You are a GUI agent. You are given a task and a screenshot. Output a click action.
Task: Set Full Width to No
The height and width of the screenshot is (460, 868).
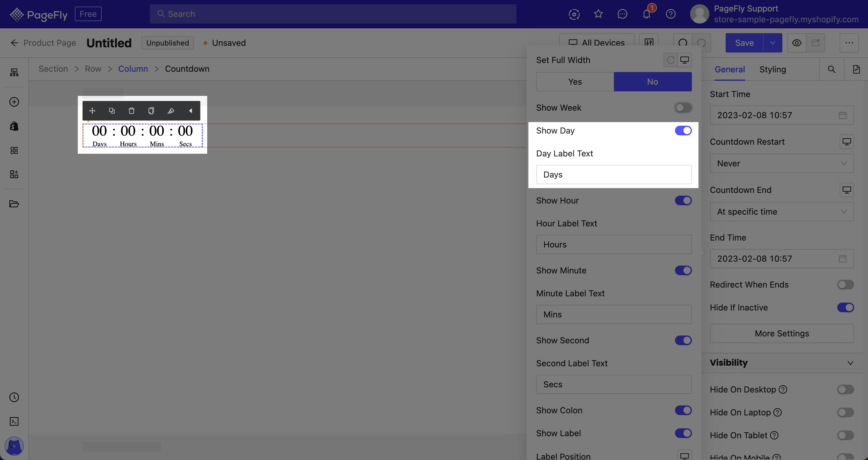(x=652, y=81)
